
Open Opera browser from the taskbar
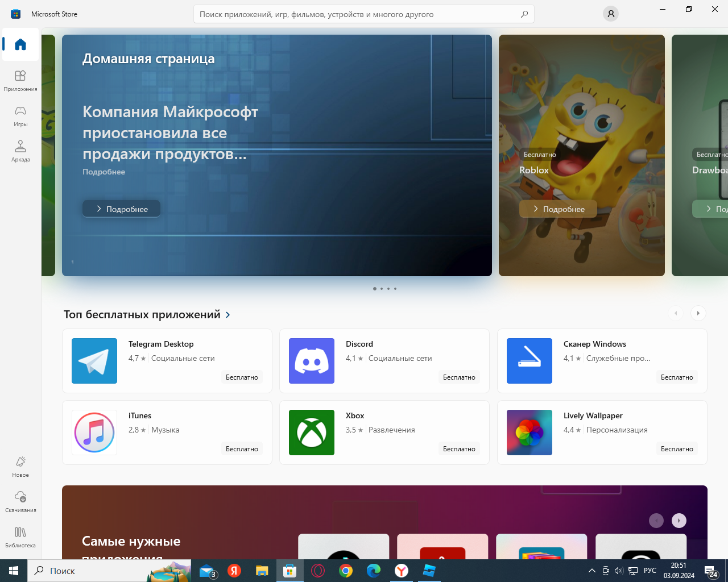[x=318, y=571]
